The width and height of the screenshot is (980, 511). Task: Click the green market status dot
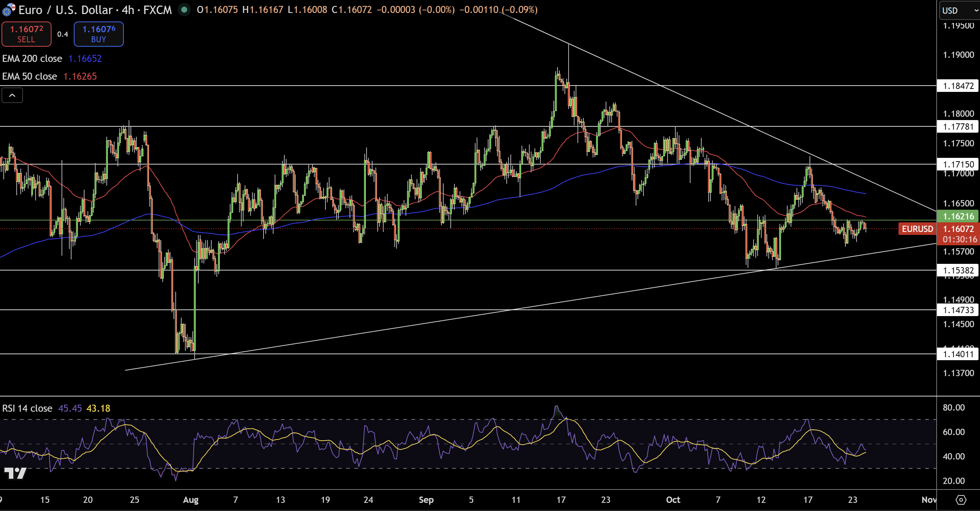(184, 10)
